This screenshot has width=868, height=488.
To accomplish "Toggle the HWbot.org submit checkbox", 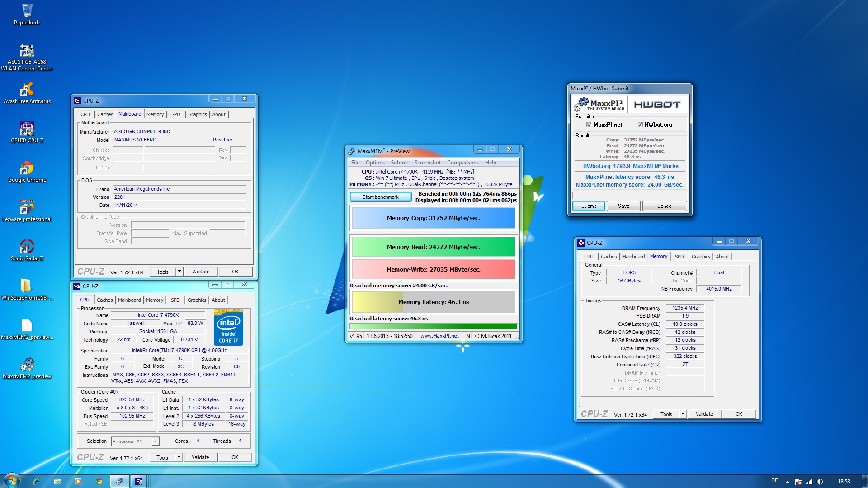I will point(640,125).
